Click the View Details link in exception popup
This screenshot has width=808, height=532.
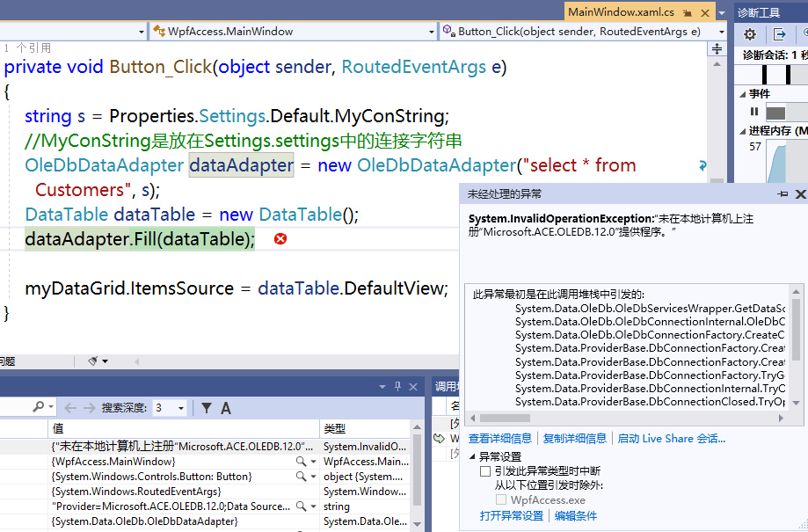(x=499, y=438)
